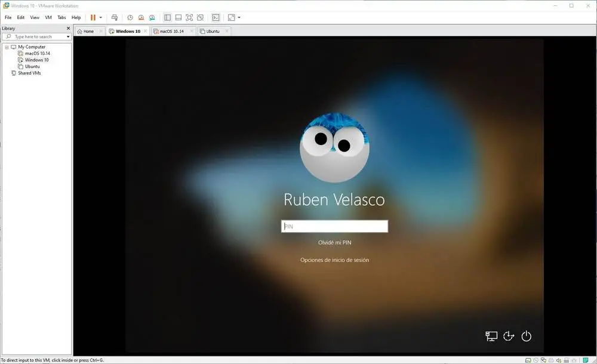Open the File menu
The image size is (597, 364).
tap(8, 17)
